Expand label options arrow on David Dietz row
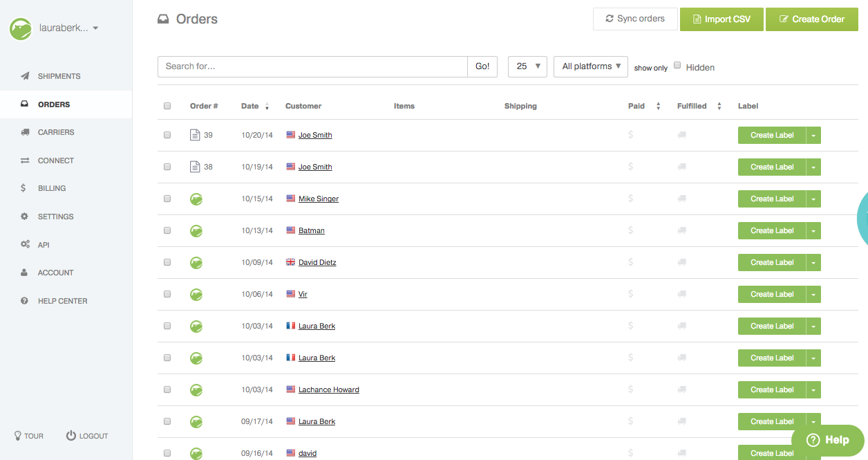Image resolution: width=868 pixels, height=460 pixels. pos(813,262)
